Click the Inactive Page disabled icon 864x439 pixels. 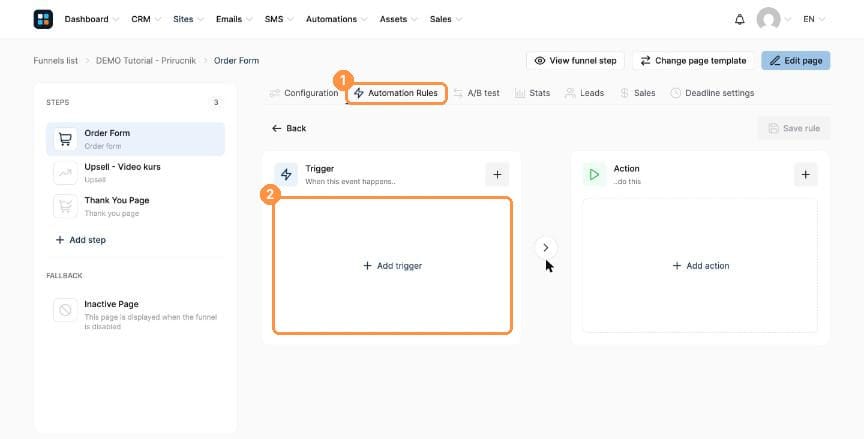[65, 310]
